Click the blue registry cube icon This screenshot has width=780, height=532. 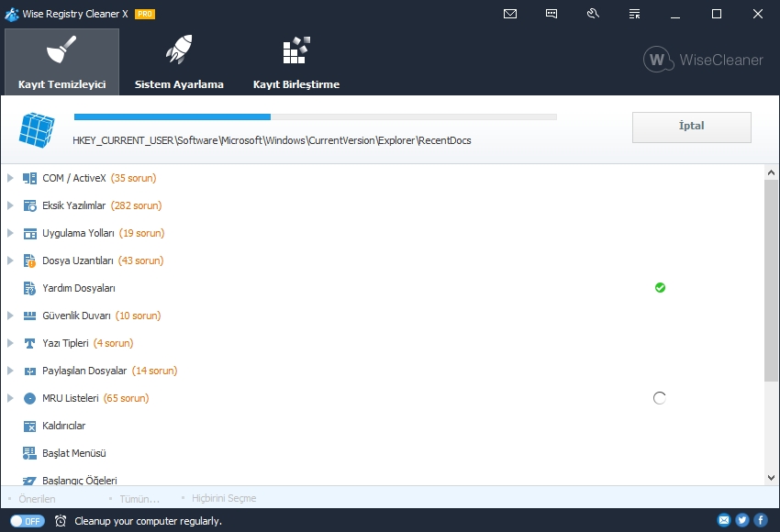point(37,129)
